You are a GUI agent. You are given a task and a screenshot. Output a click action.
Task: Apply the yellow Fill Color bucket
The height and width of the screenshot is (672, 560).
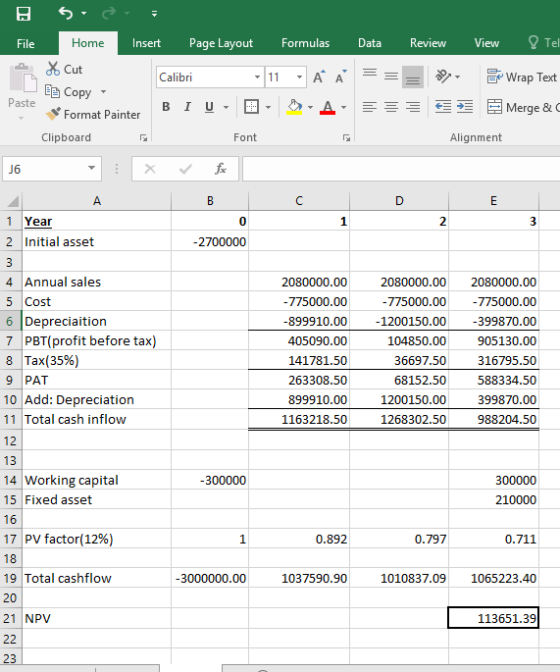click(x=294, y=107)
